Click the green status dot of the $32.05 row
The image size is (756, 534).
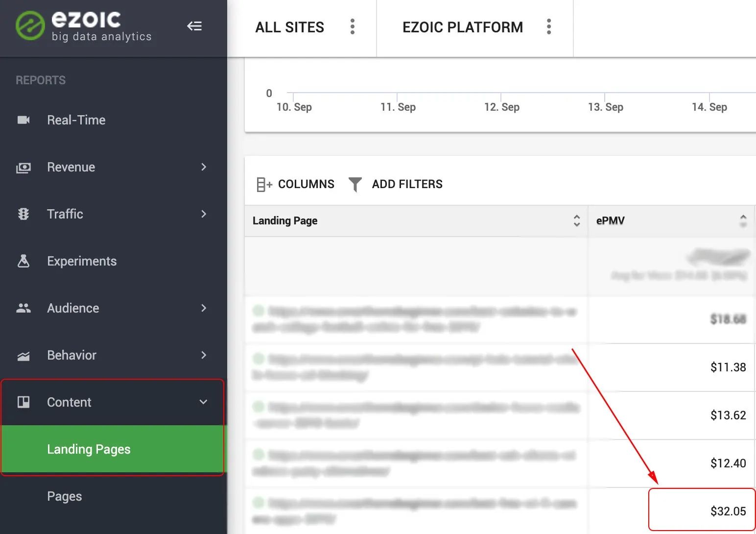click(x=259, y=503)
